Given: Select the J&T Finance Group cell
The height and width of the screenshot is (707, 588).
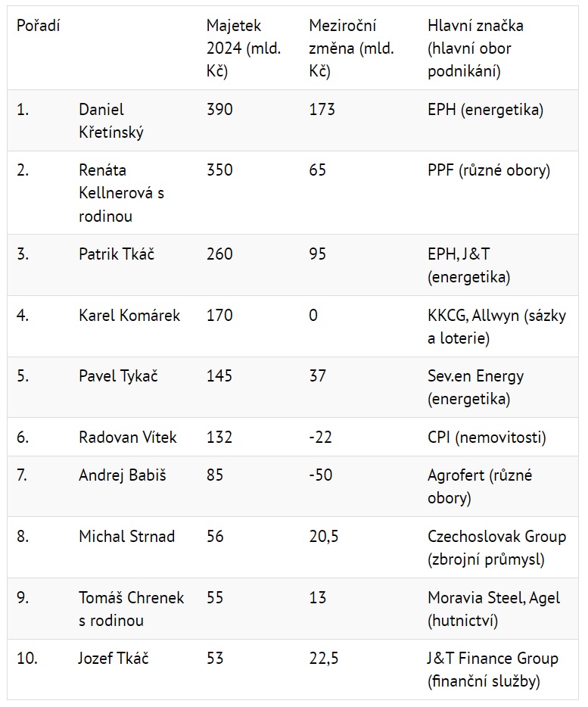Looking at the screenshot, I should click(x=493, y=670).
